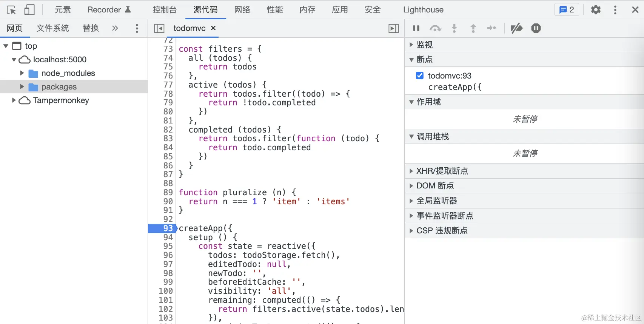Step out of current function icon
Image resolution: width=644 pixels, height=324 pixels.
pyautogui.click(x=473, y=28)
